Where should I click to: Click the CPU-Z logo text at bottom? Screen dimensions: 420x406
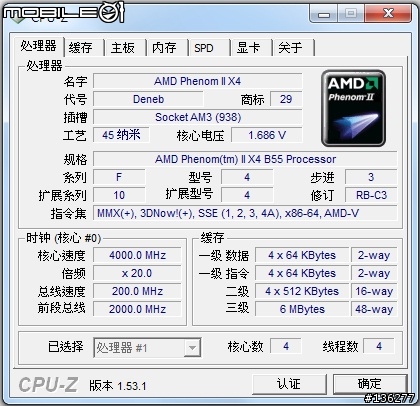48,385
